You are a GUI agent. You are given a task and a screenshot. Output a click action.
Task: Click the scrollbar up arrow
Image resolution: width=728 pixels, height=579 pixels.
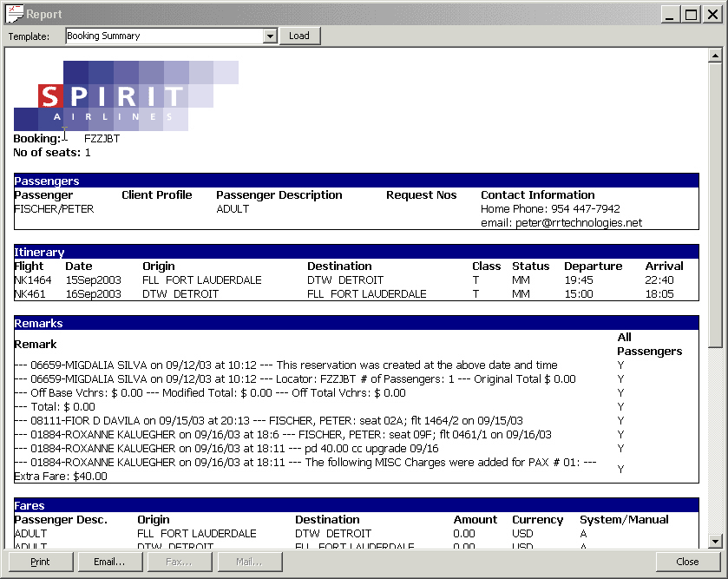coord(715,56)
